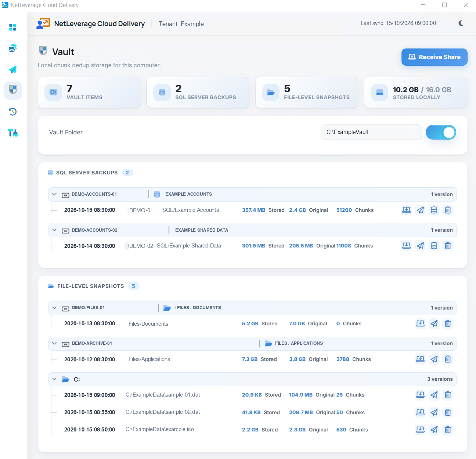476x459 pixels.
Task: Click the database icon for SQL/Example Shared Data
Action: tap(434, 246)
